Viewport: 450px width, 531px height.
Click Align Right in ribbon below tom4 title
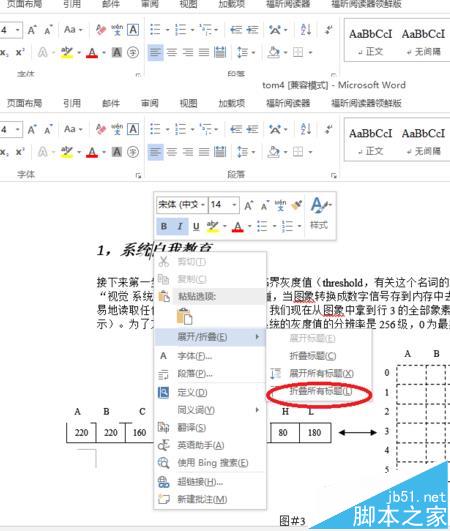click(x=188, y=152)
